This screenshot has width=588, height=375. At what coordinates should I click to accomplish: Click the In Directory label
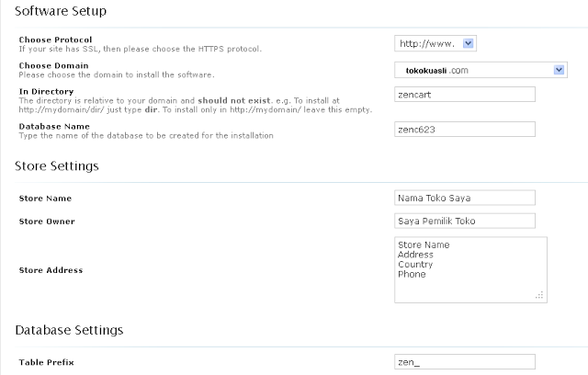(x=45, y=92)
